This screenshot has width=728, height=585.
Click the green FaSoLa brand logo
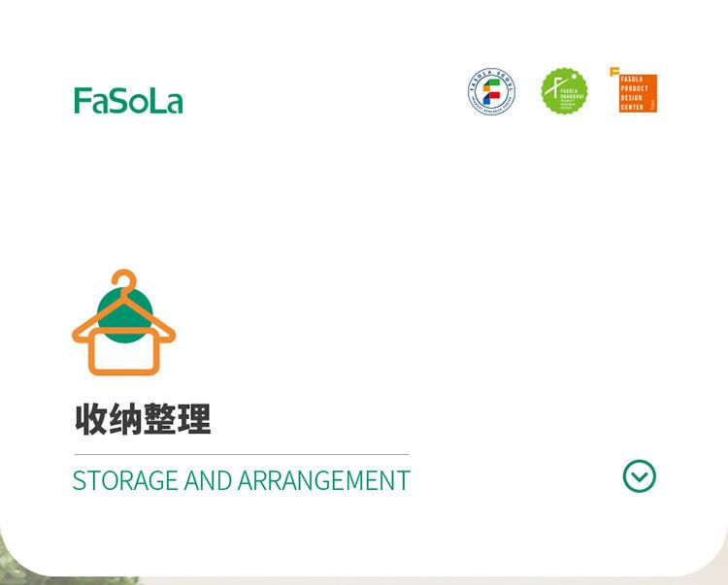click(x=128, y=101)
